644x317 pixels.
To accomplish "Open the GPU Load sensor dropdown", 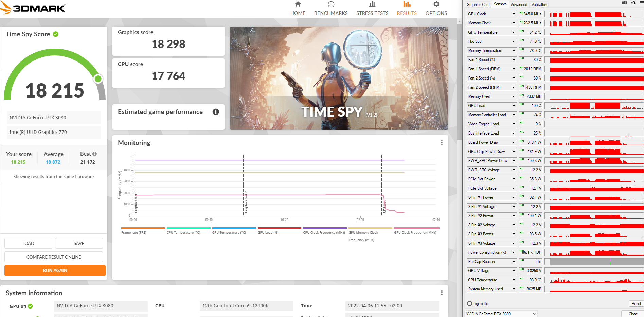I will point(514,106).
